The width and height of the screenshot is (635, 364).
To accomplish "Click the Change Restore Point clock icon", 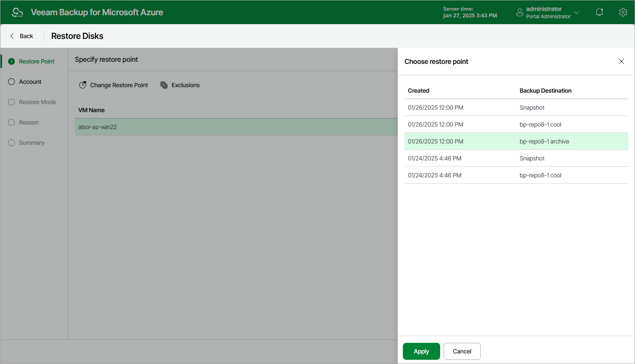I will tap(83, 85).
